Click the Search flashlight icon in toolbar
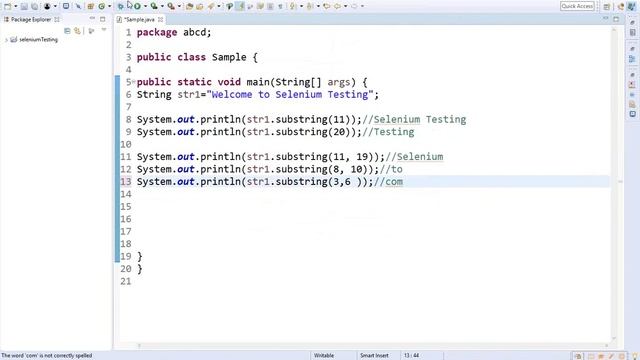 pyautogui.click(x=211, y=6)
